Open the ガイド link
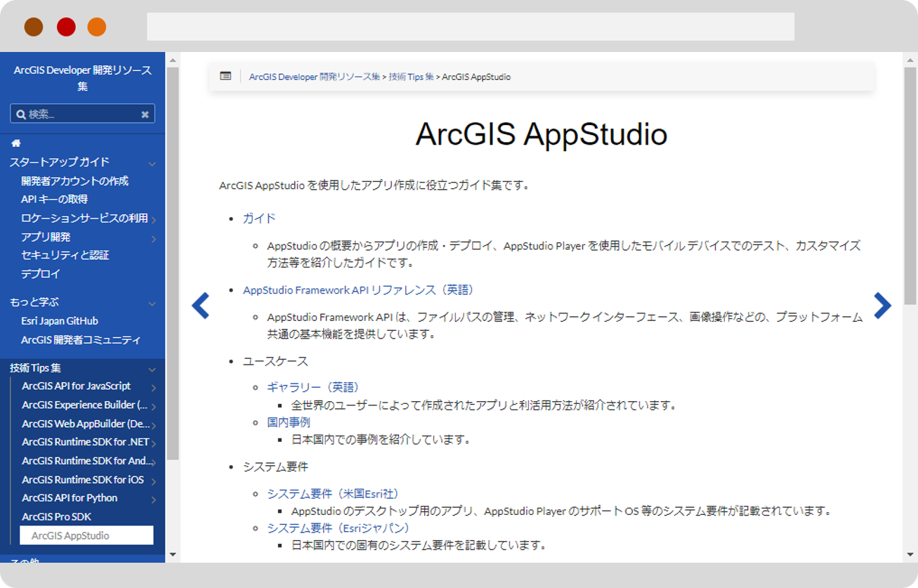Viewport: 918px width, 588px height. pyautogui.click(x=259, y=218)
